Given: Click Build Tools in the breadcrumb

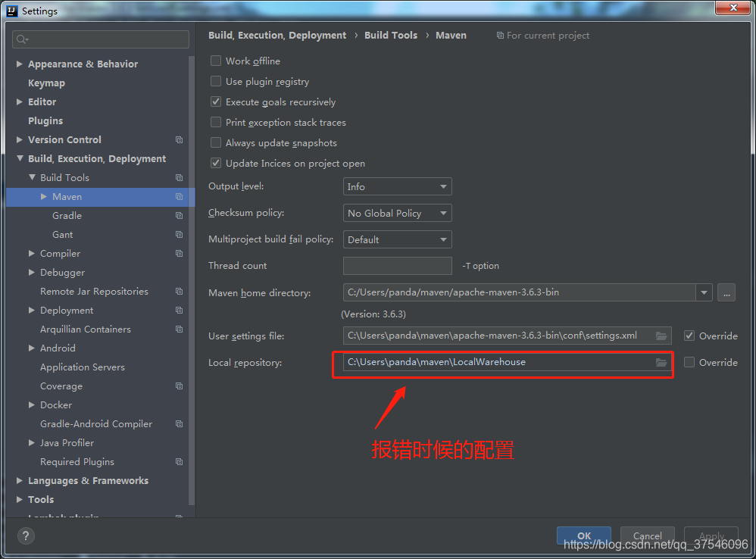Looking at the screenshot, I should coord(391,35).
